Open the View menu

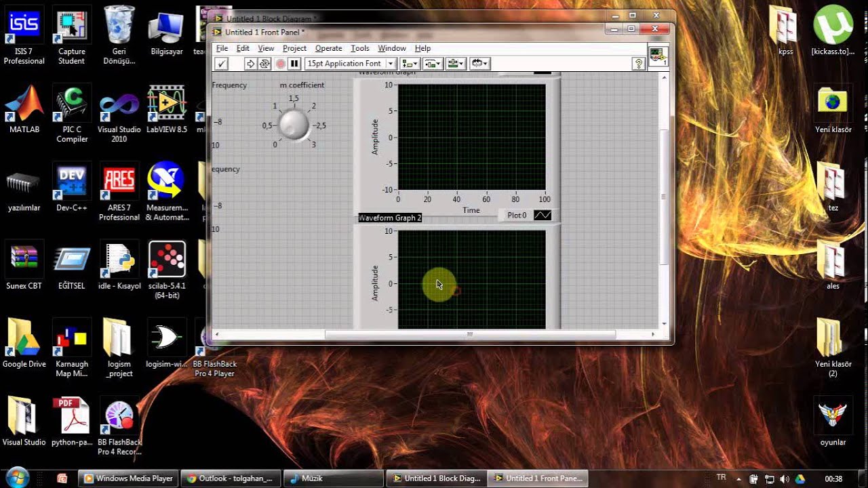266,48
